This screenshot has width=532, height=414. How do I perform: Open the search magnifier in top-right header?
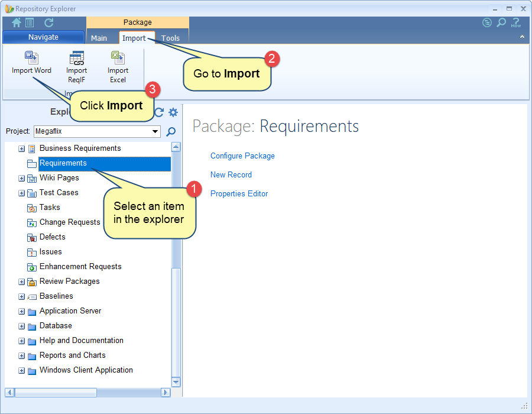tap(501, 22)
